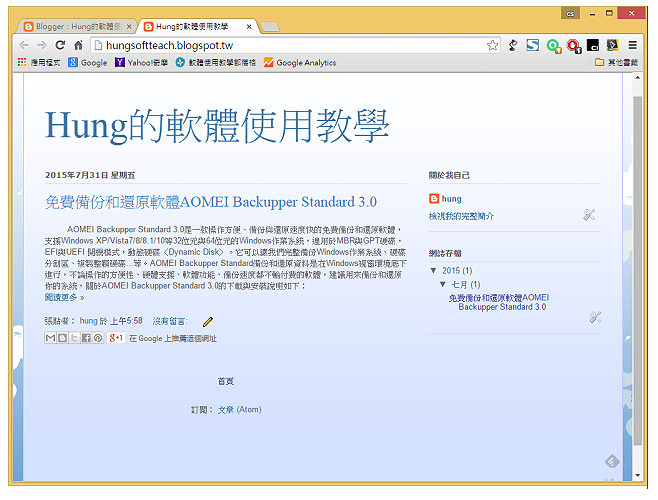Open a new browser tab
658x500 pixels.
[270, 27]
